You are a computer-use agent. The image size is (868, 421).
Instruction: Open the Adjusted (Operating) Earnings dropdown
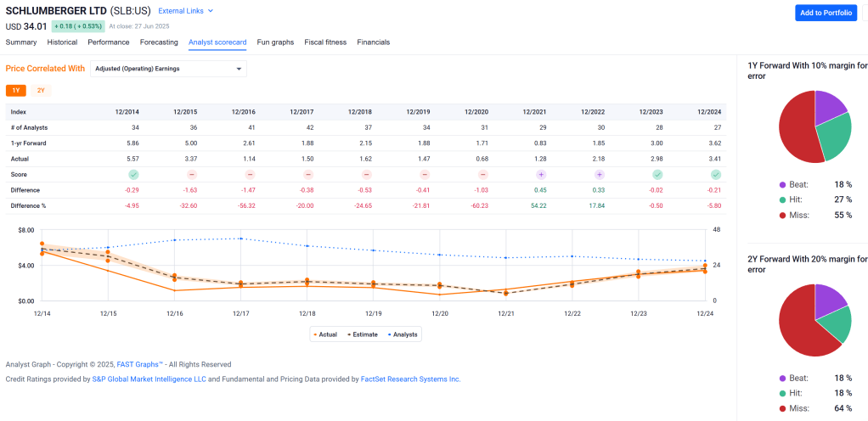[168, 69]
